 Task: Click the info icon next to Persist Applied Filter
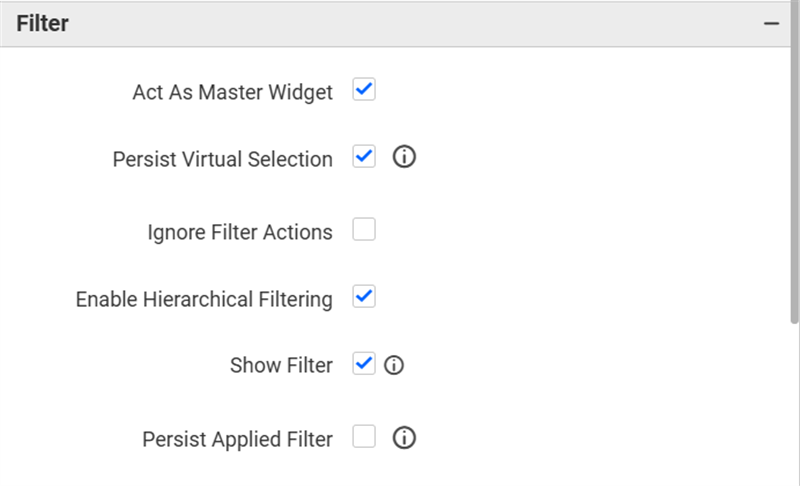pyautogui.click(x=404, y=437)
